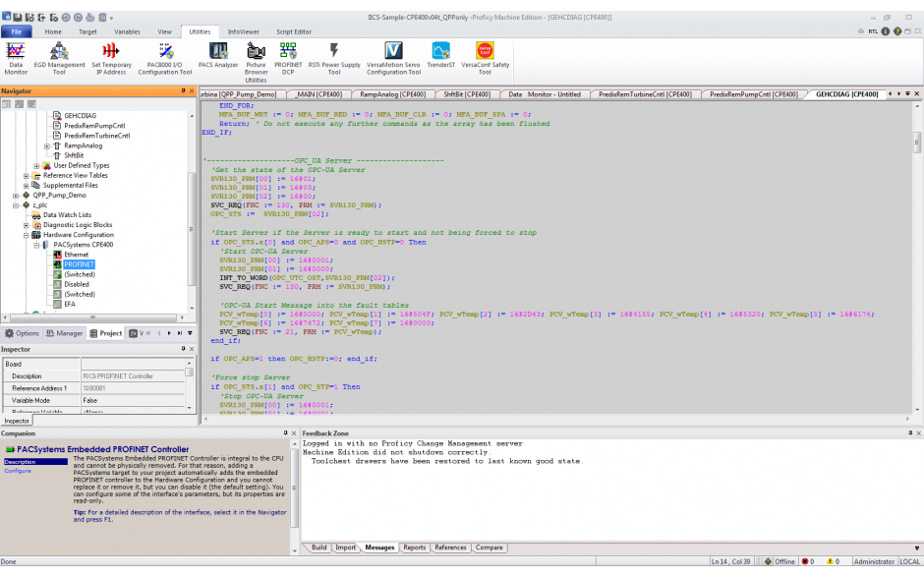The width and height of the screenshot is (924, 577).
Task: Expand User Defined Types node
Action: [x=36, y=165]
